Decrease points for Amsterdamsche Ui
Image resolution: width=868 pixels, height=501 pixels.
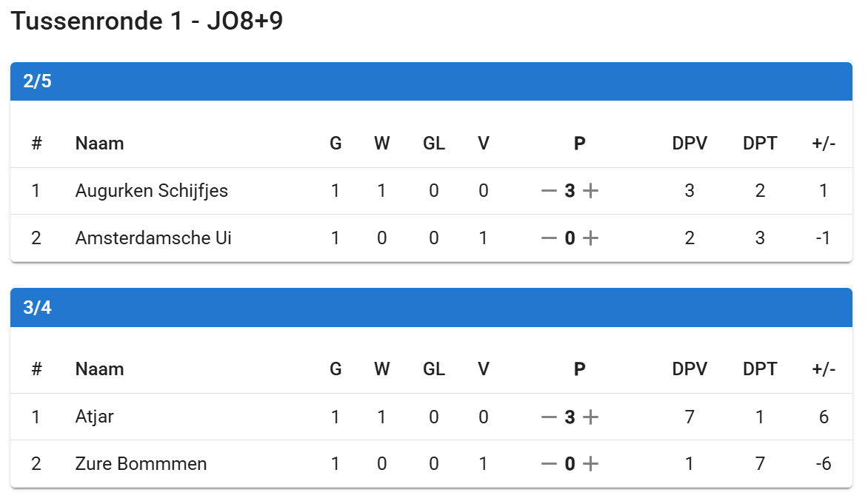548,238
